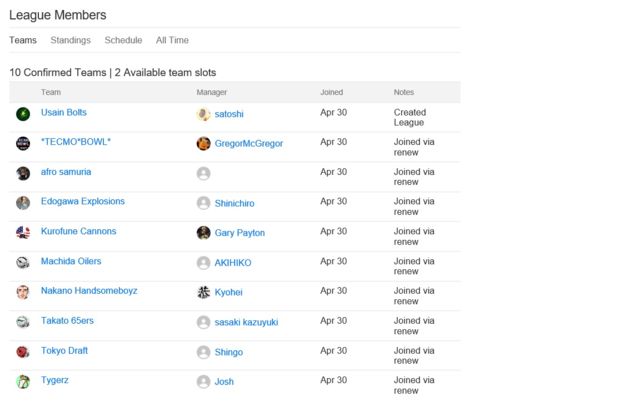This screenshot has height=407, width=640.
Task: Click the afro samuria team link
Action: 66,171
